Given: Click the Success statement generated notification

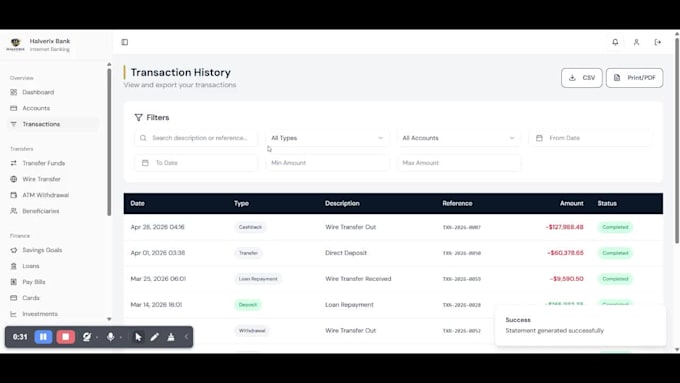Looking at the screenshot, I should [x=580, y=325].
